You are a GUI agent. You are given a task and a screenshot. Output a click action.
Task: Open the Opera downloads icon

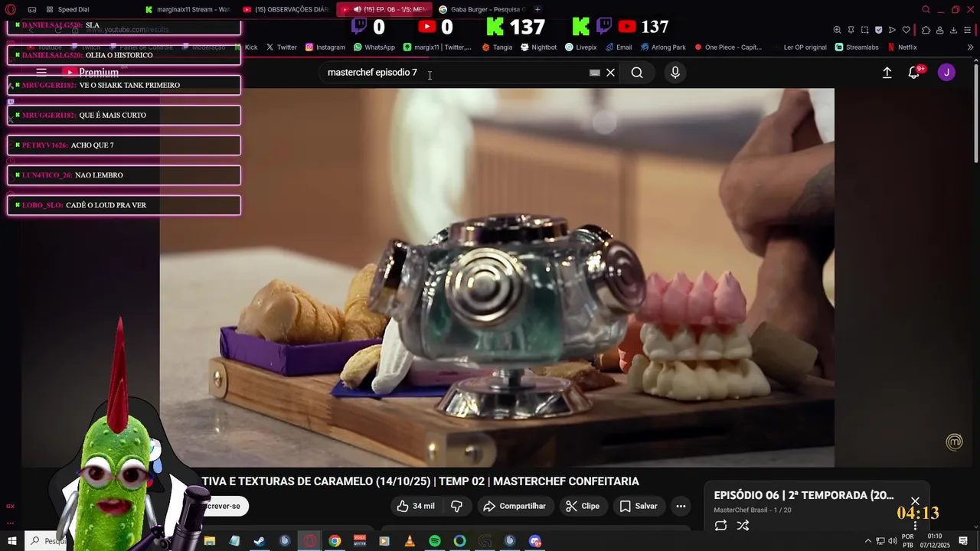pyautogui.click(x=953, y=30)
